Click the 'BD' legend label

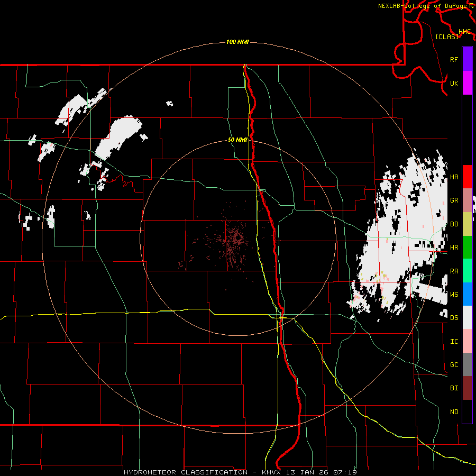point(454,224)
